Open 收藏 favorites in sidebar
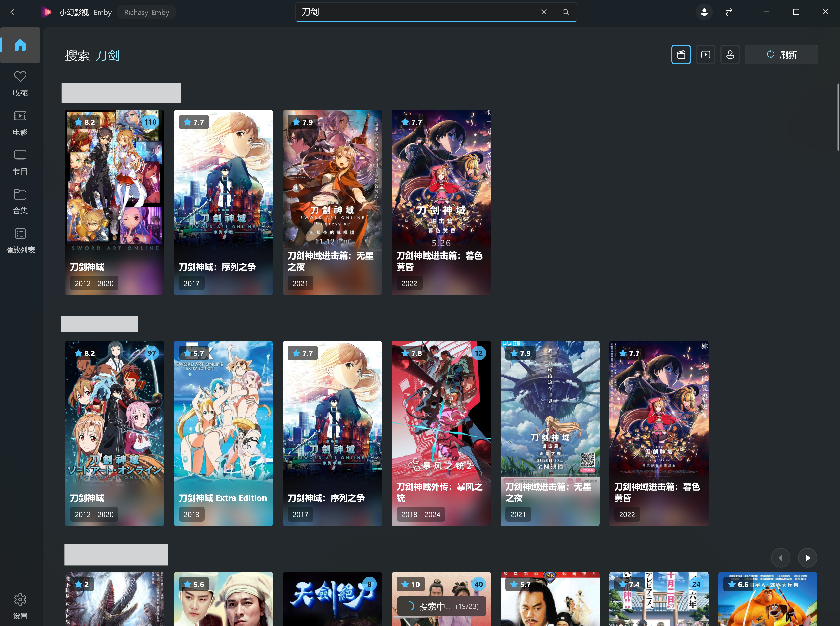 (20, 84)
